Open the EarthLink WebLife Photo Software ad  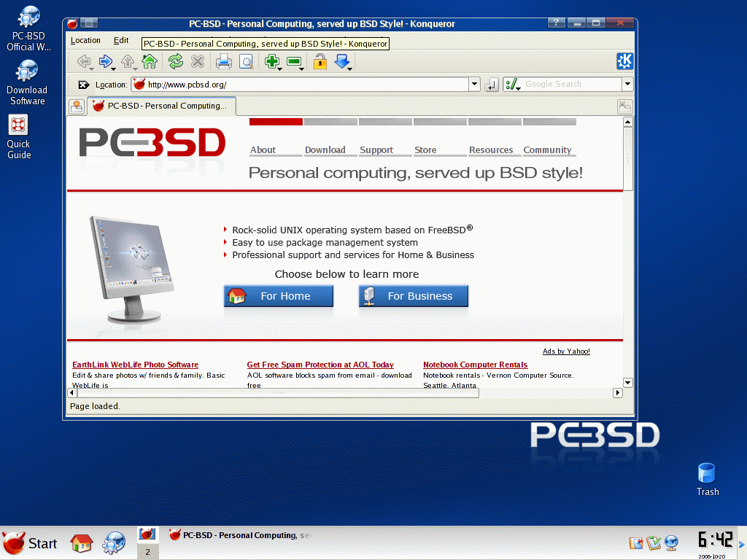pos(135,365)
